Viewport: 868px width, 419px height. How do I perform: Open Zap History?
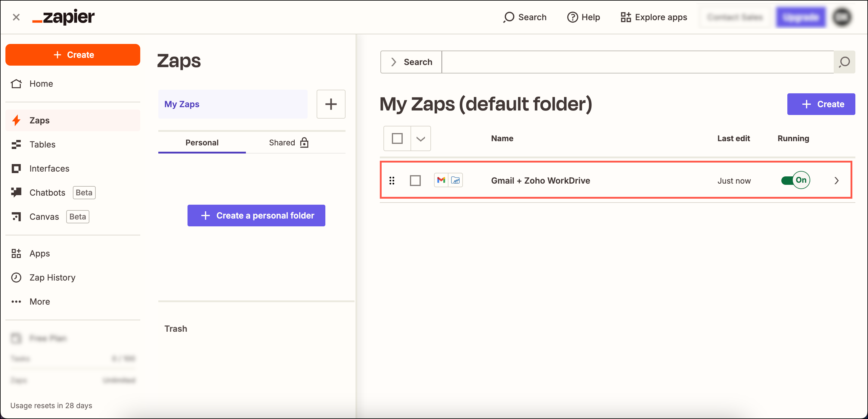pos(73,278)
